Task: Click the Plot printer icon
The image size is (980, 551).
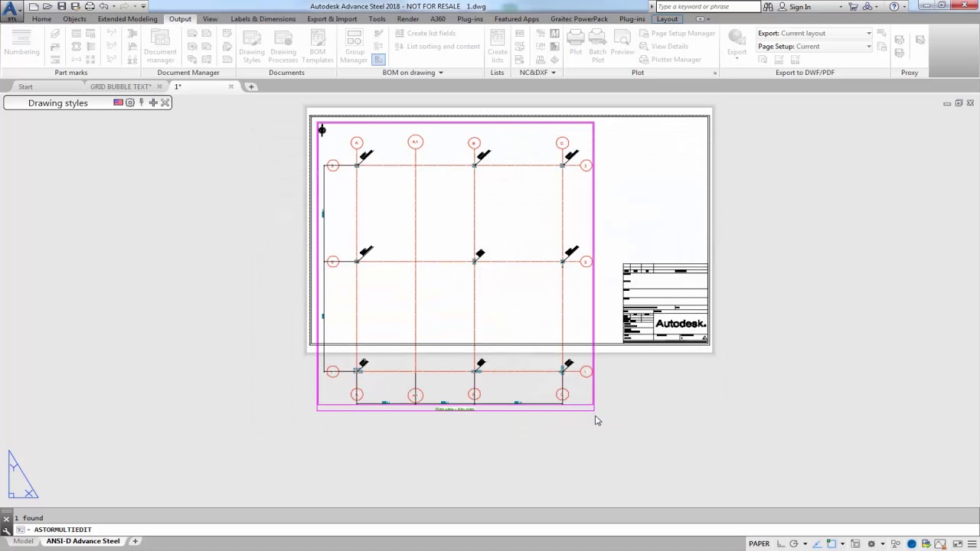Action: click(x=576, y=43)
